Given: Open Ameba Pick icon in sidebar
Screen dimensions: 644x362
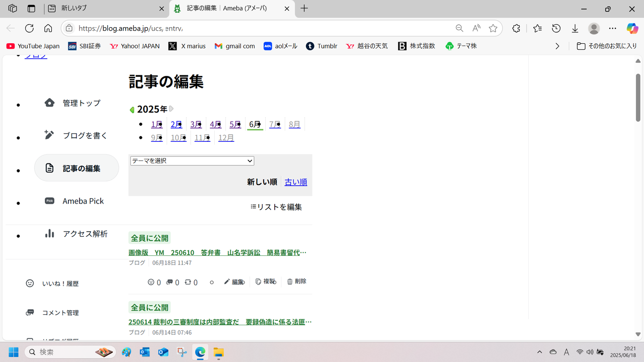Looking at the screenshot, I should tap(49, 201).
